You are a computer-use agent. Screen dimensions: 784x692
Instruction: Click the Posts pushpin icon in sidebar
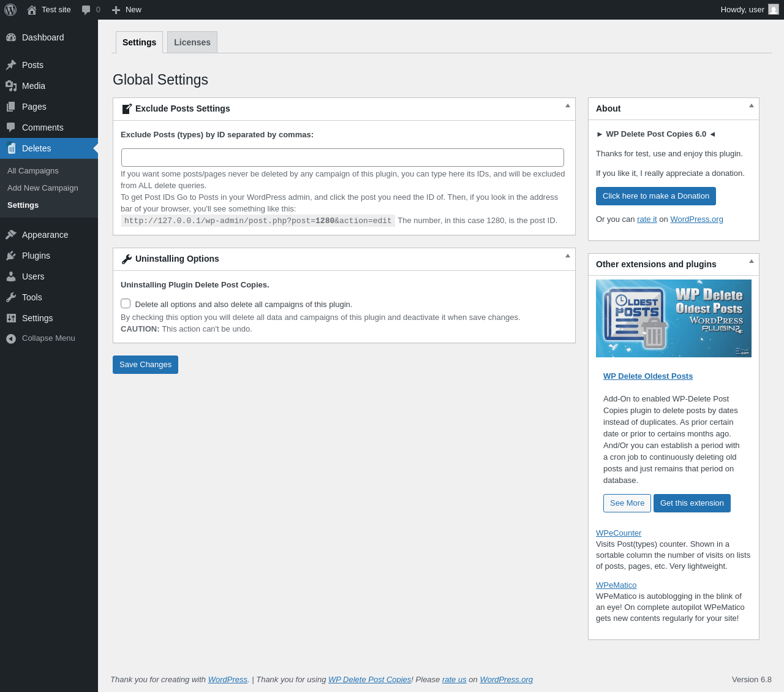11,65
